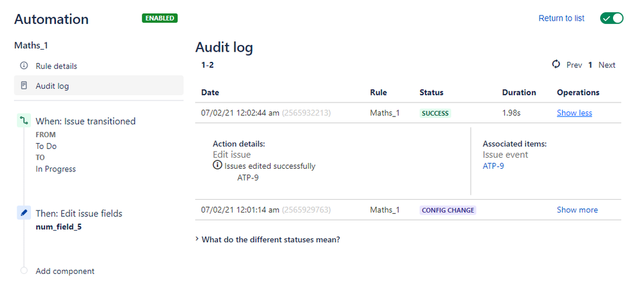Collapse the entry with Show less
This screenshot has width=644, height=306.
pos(574,113)
